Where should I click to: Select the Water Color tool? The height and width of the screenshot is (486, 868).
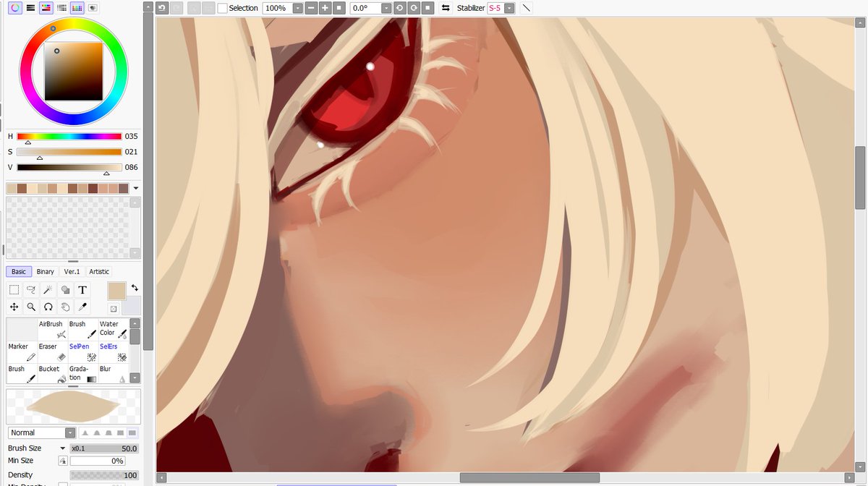113,329
